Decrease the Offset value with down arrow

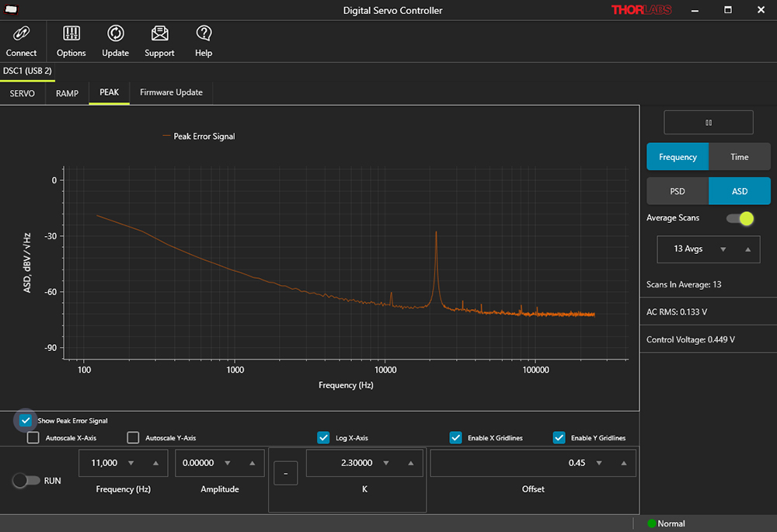598,463
